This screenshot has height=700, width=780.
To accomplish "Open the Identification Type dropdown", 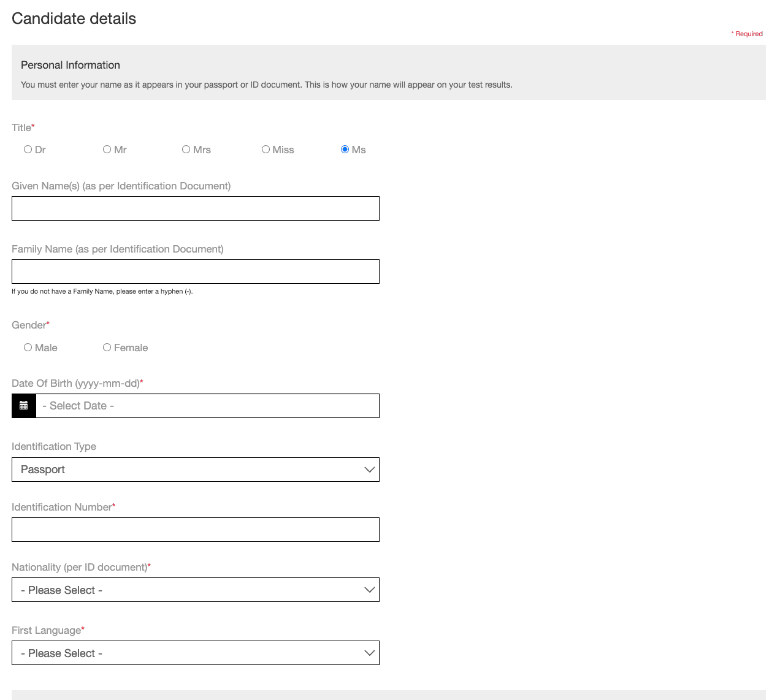I will [x=195, y=470].
